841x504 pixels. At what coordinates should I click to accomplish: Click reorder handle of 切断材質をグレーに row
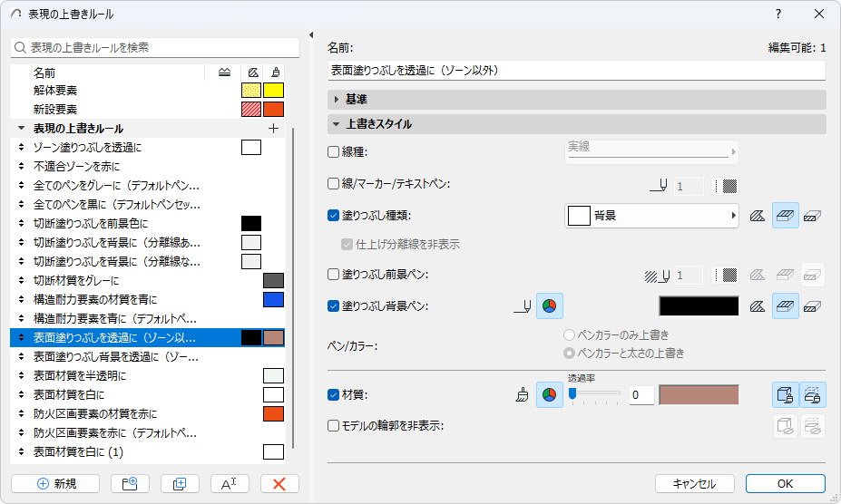point(22,280)
